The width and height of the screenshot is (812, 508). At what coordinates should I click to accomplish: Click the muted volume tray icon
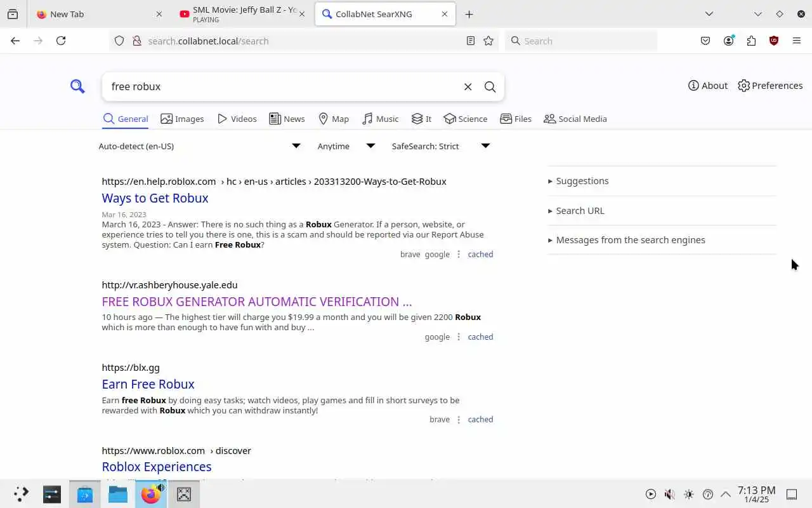tap(669, 494)
